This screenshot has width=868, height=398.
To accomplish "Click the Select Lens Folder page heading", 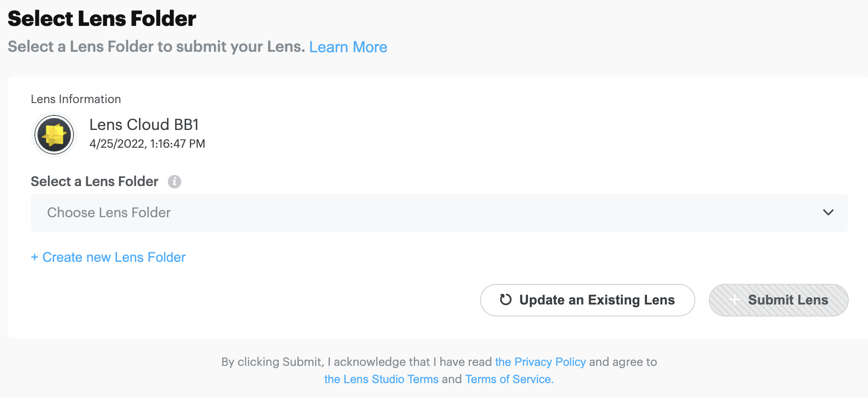I will pos(102,19).
